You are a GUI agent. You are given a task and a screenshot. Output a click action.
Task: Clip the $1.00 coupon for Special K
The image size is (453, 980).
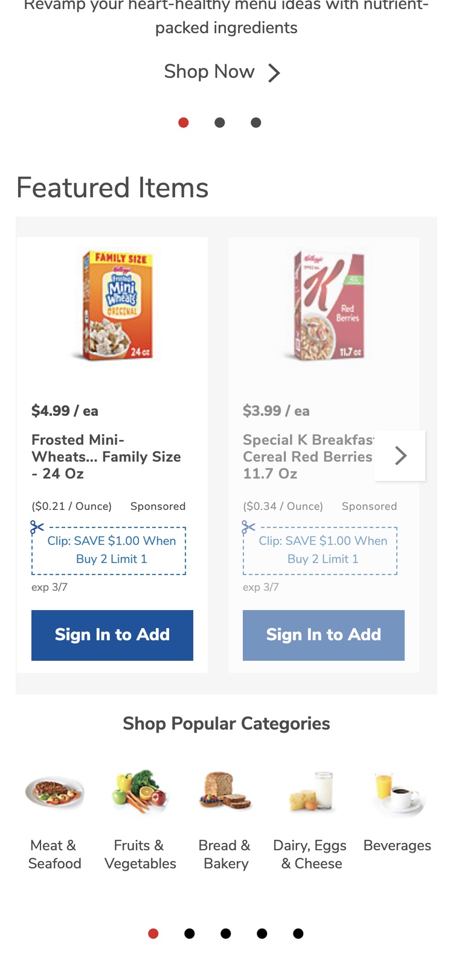[x=323, y=550]
